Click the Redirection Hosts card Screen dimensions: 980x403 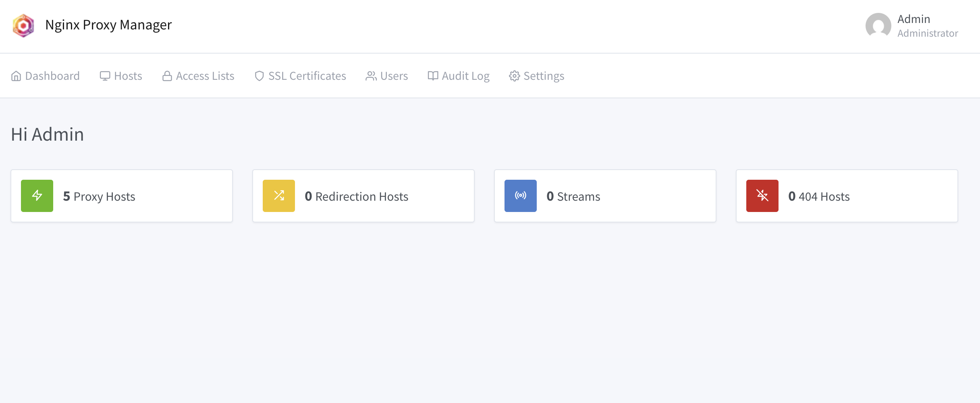[363, 196]
